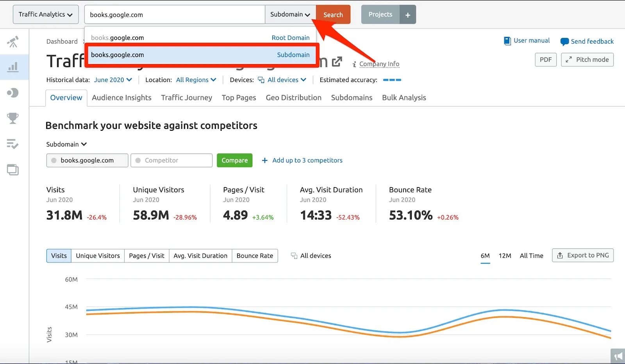Click Add up to 3 competitors

coord(302,161)
